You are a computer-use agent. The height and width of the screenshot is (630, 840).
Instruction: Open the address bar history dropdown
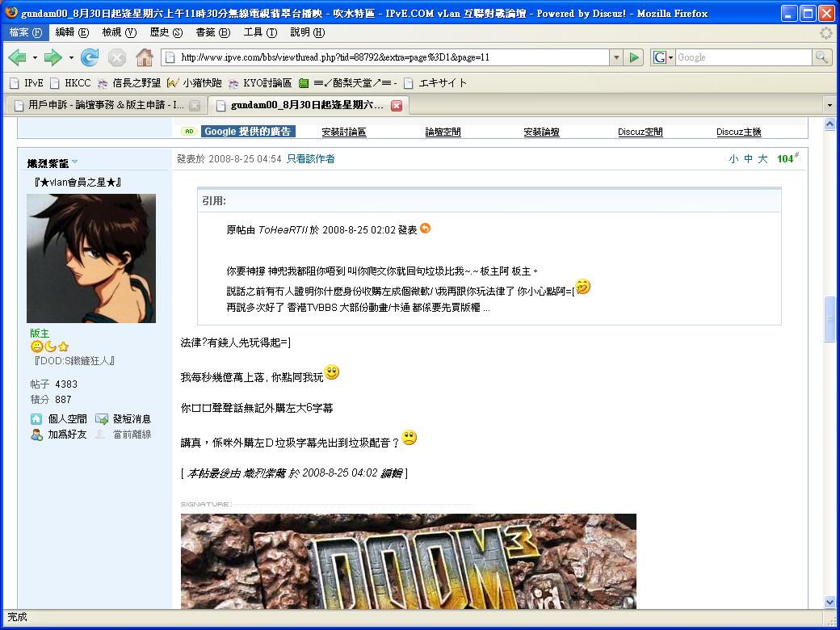coord(616,57)
